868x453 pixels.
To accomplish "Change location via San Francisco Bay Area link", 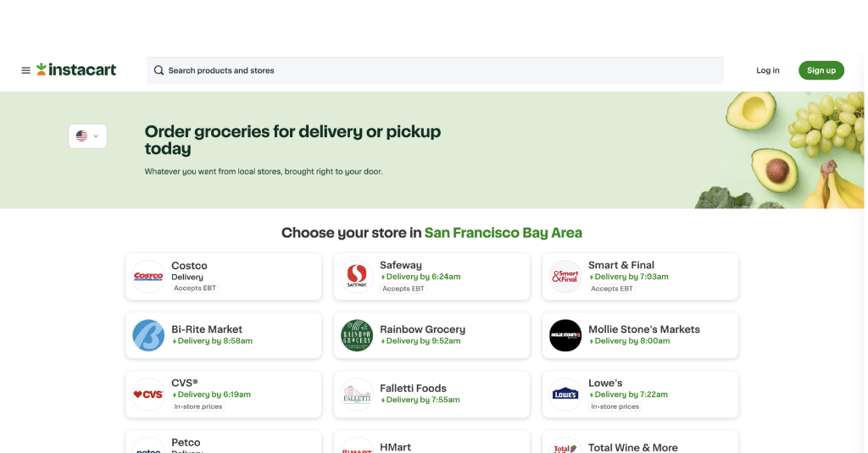I will (503, 233).
